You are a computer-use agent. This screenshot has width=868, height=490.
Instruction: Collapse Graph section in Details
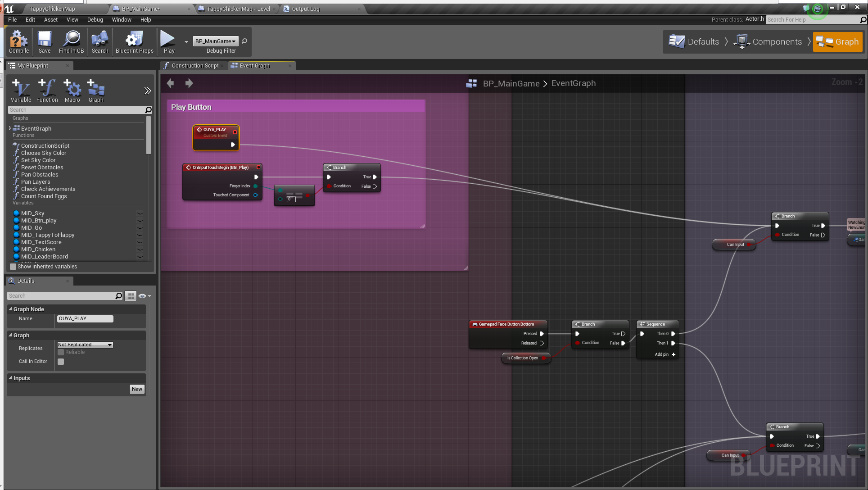pyautogui.click(x=10, y=336)
